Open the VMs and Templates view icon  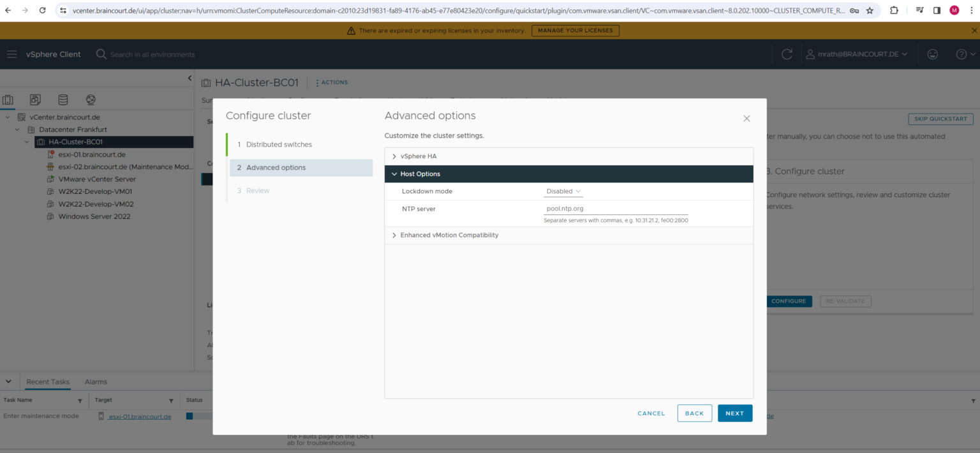pos(35,100)
